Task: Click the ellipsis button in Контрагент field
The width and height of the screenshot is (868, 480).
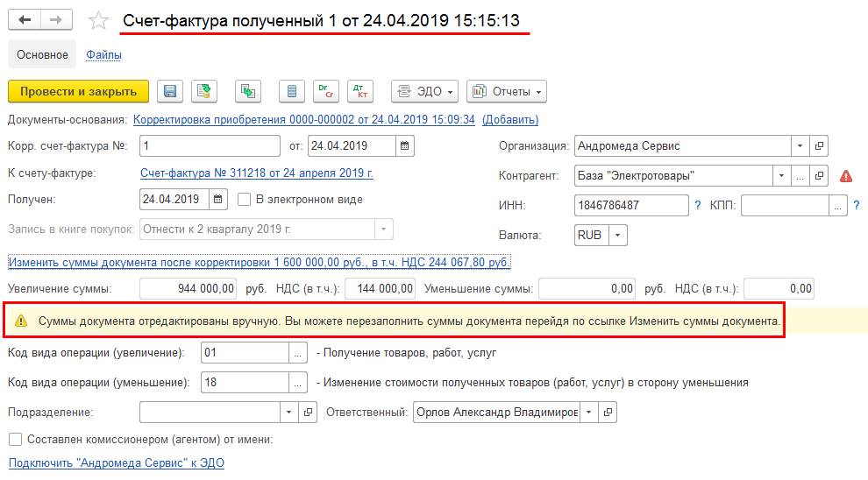Action: [800, 176]
